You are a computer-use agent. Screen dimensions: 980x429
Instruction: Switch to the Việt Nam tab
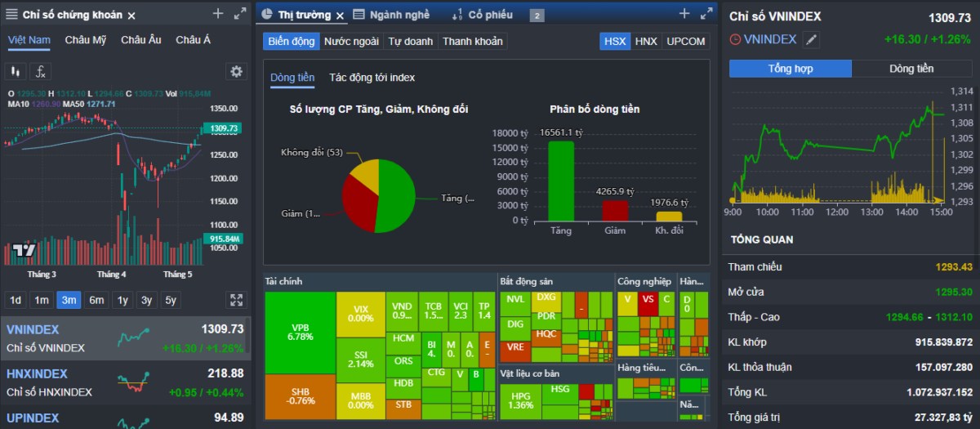29,40
